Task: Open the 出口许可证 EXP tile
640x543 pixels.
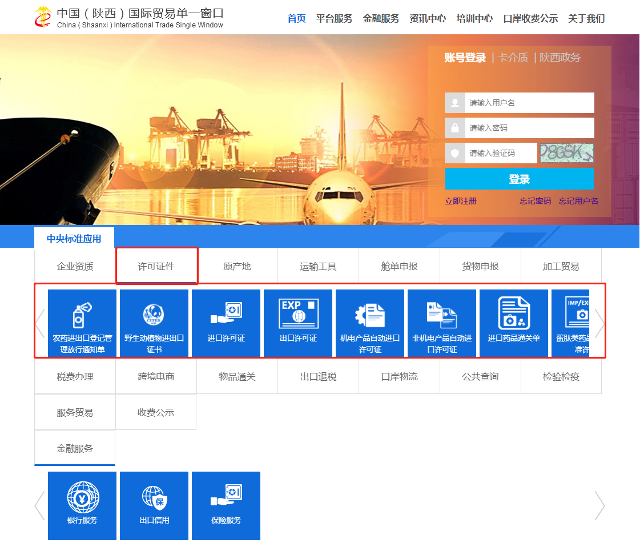Action: coord(298,323)
